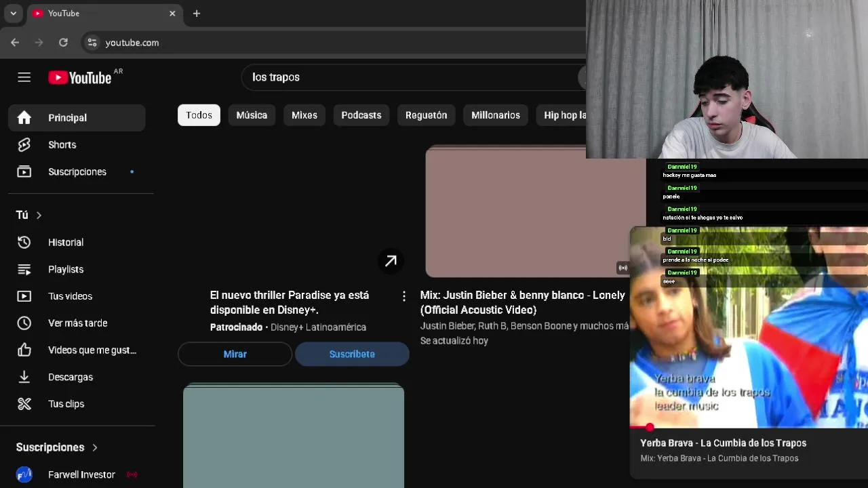Open Tus clips scissors icon
This screenshot has height=488, width=868.
click(24, 404)
